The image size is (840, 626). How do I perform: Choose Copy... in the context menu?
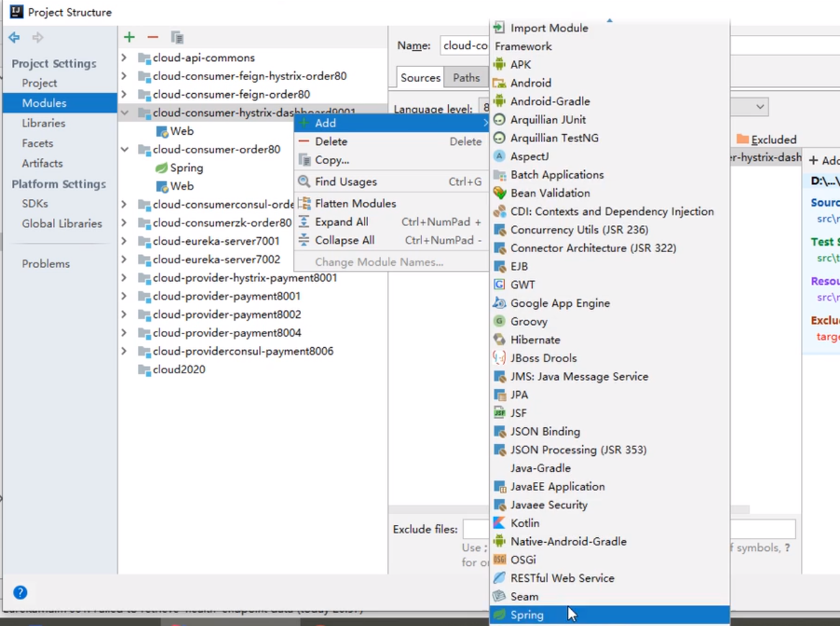coord(391,160)
